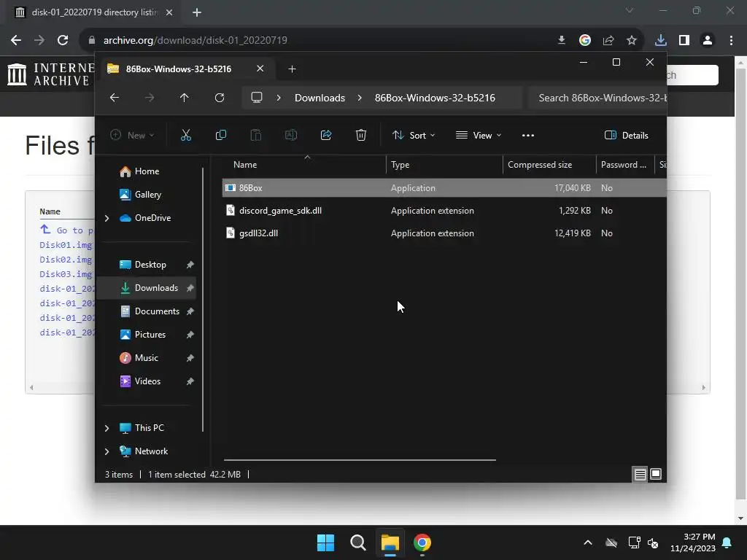Go back with Explorer's back arrow
The width and height of the screenshot is (747, 560).
click(x=115, y=98)
